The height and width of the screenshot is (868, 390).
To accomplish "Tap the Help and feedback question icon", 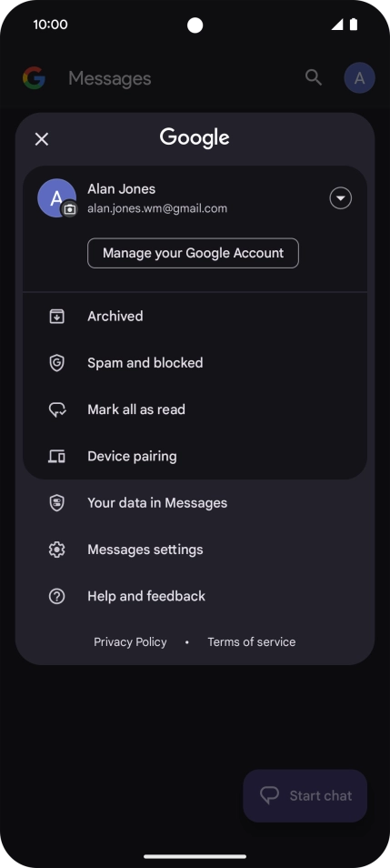I will point(57,596).
